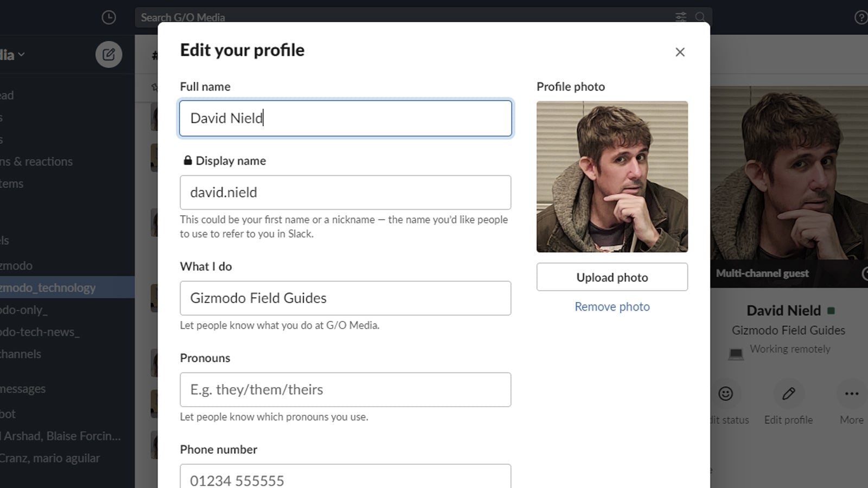This screenshot has width=868, height=488.
Task: Compose a new message with the pencil icon
Action: [109, 54]
